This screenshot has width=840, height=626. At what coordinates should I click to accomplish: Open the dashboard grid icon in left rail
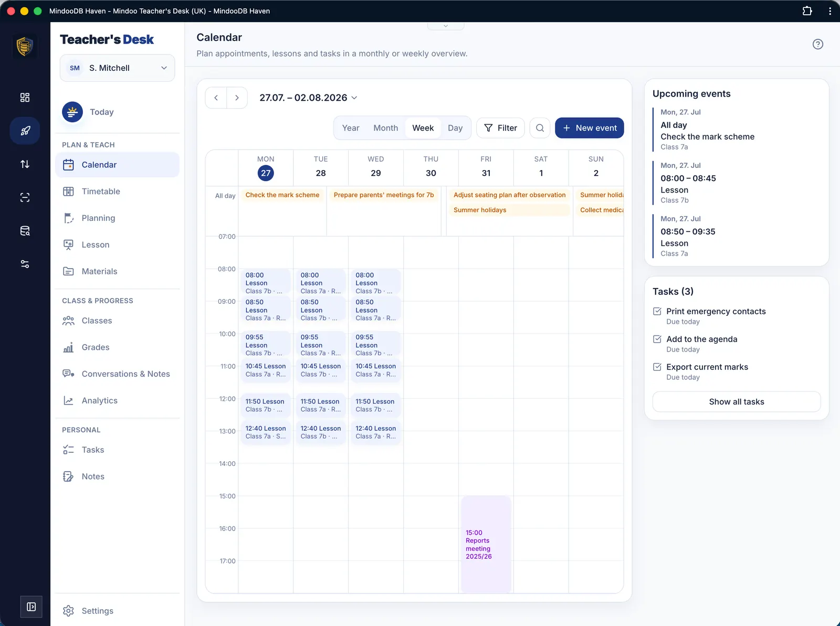tap(25, 98)
